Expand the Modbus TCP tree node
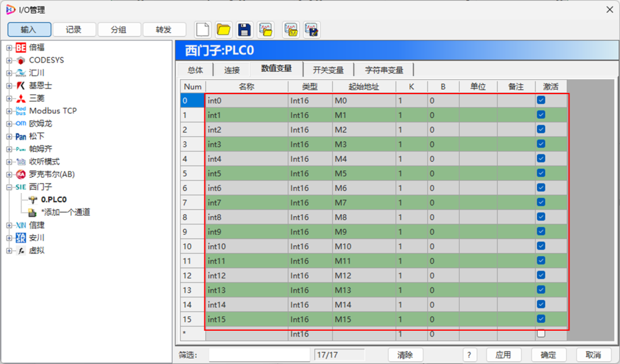The width and height of the screenshot is (620, 364). point(9,111)
